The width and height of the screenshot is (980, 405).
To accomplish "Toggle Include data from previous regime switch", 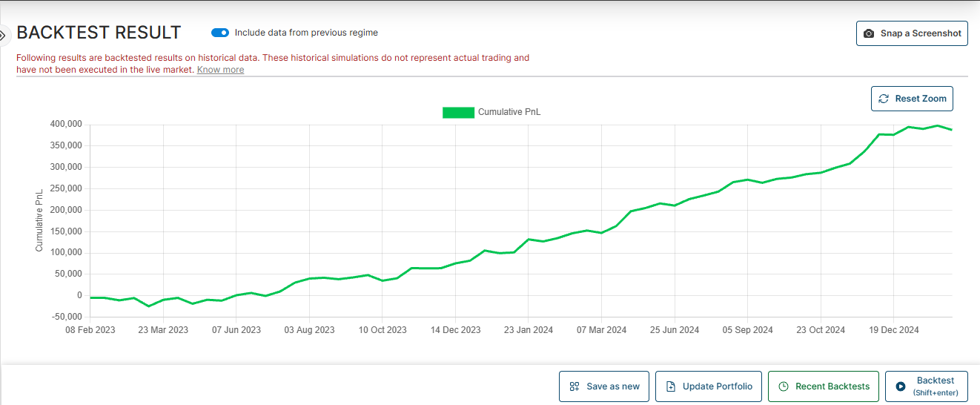I will coord(220,33).
